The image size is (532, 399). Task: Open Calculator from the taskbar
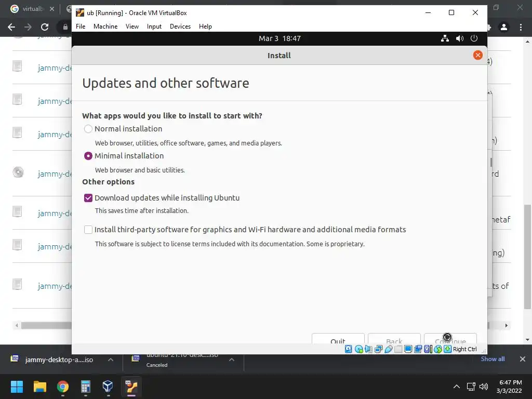tap(86, 387)
